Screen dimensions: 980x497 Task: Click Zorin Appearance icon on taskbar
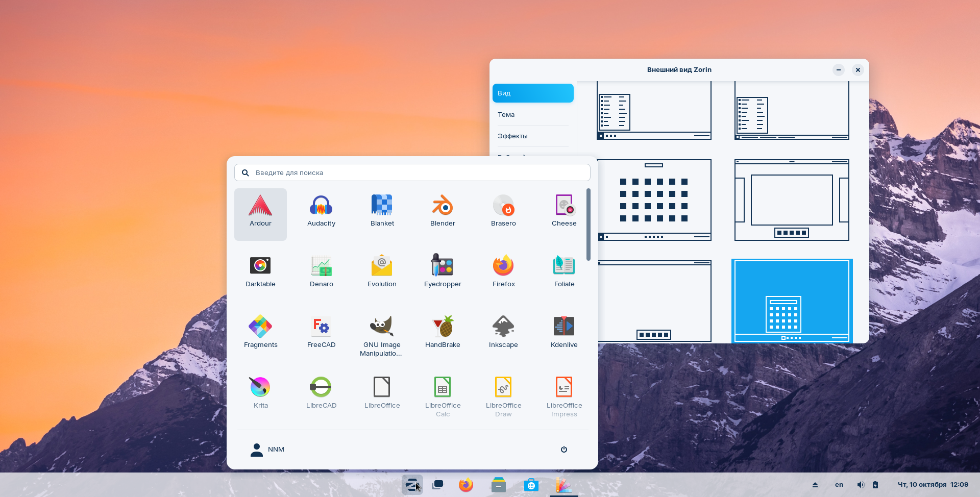tap(564, 485)
